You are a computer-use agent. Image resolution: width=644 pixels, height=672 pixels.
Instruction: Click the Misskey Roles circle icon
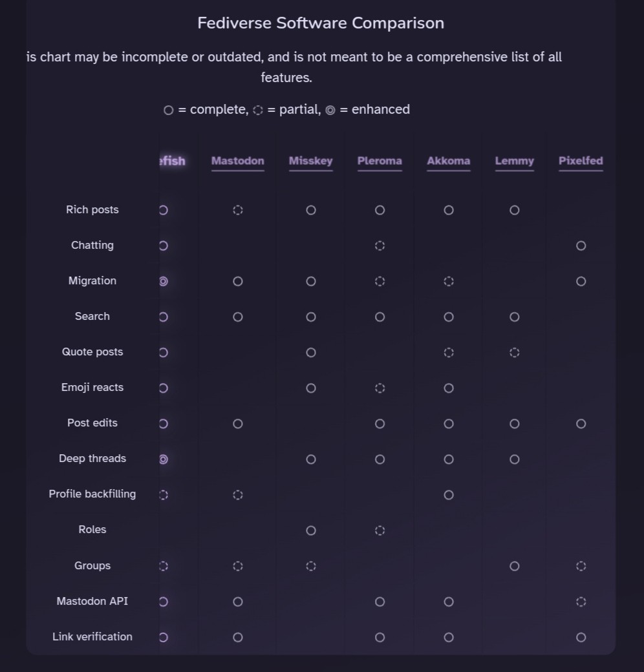point(311,530)
